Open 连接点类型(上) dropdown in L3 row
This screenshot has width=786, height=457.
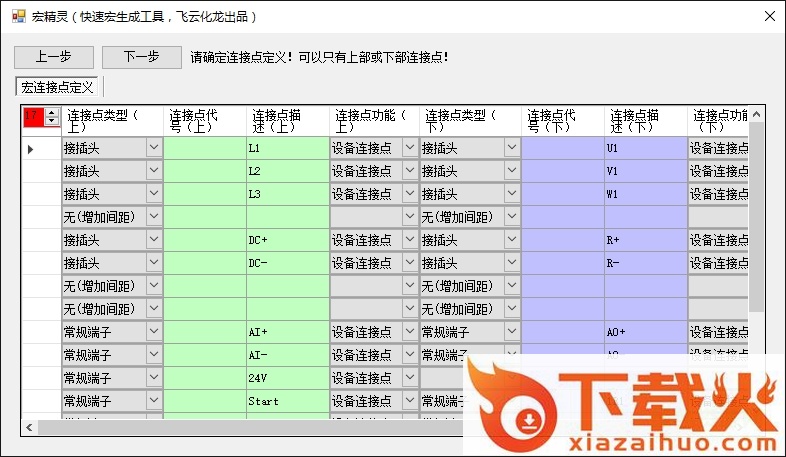tap(154, 194)
